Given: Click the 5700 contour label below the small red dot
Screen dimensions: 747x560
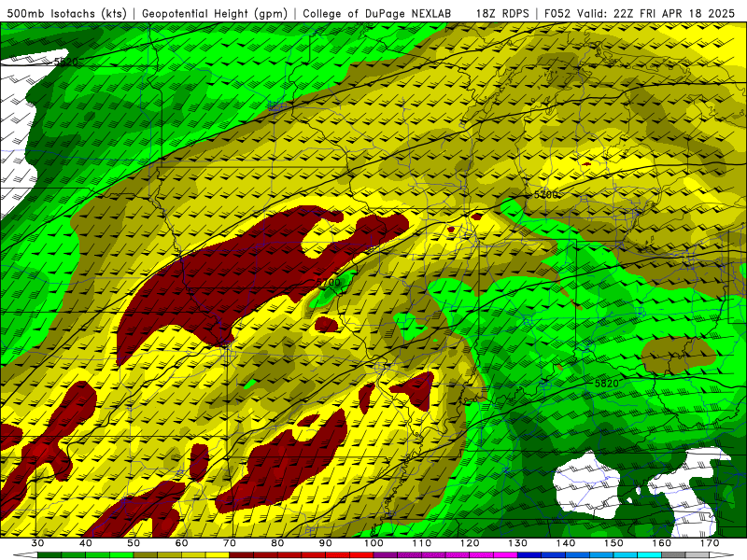Looking at the screenshot, I should tap(545, 195).
